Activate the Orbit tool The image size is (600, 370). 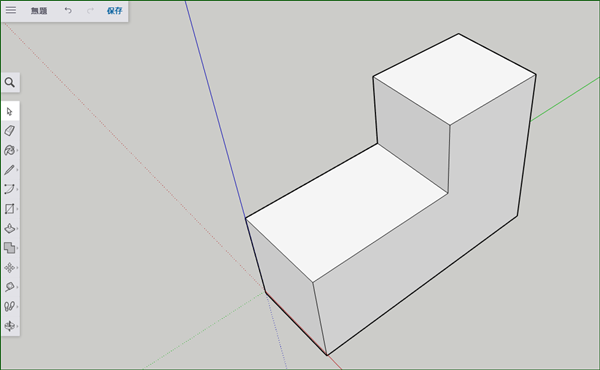click(10, 326)
